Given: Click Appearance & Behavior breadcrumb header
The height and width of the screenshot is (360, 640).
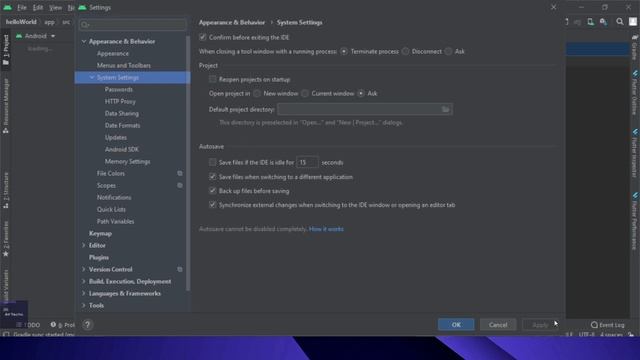Looking at the screenshot, I should (x=232, y=22).
